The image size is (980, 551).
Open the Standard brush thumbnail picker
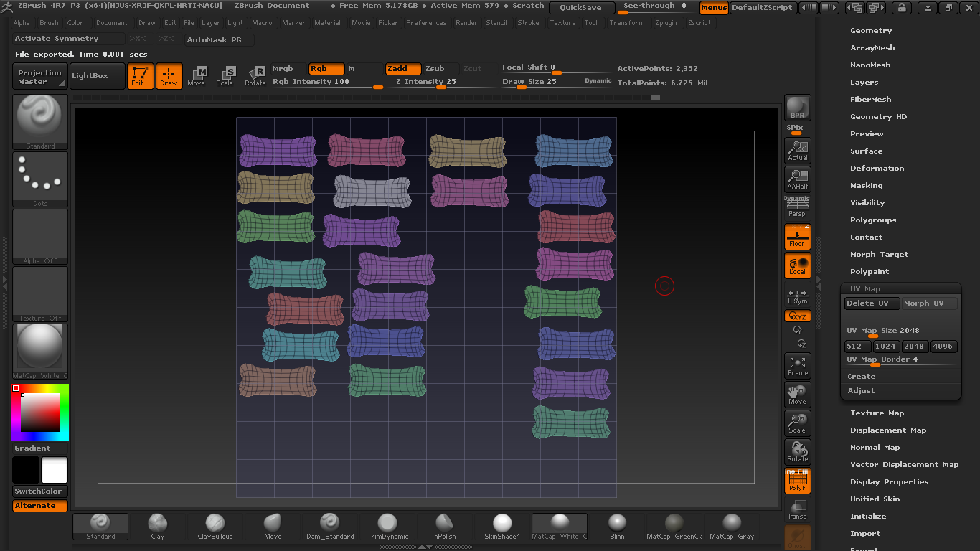tap(40, 122)
